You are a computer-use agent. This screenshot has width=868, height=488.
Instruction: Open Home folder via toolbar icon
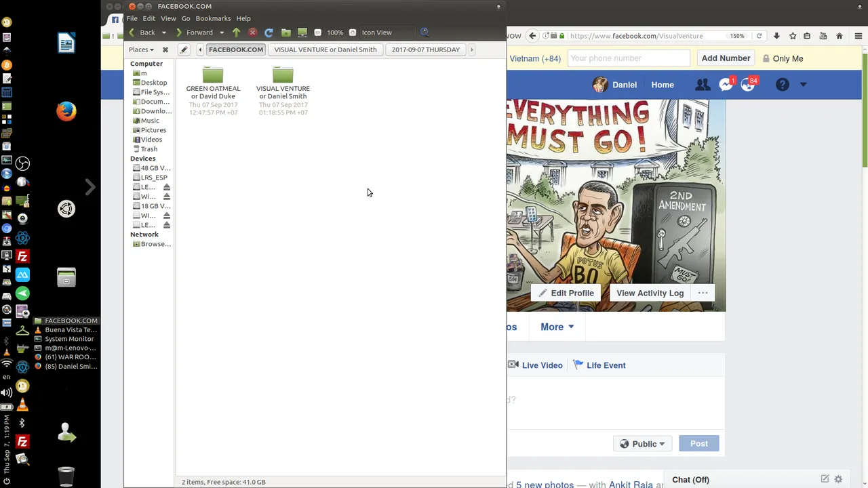tap(285, 33)
